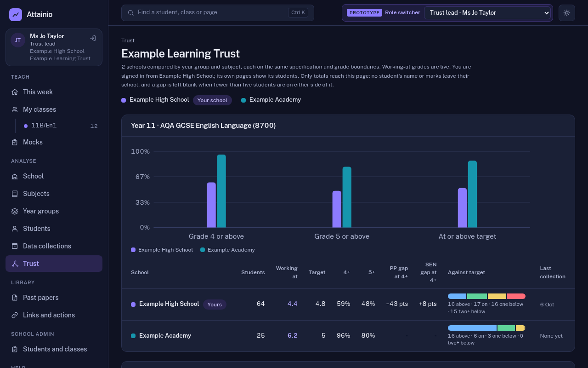The height and width of the screenshot is (368, 588).
Task: Click the against-target bar for Example High School
Action: 486,296
